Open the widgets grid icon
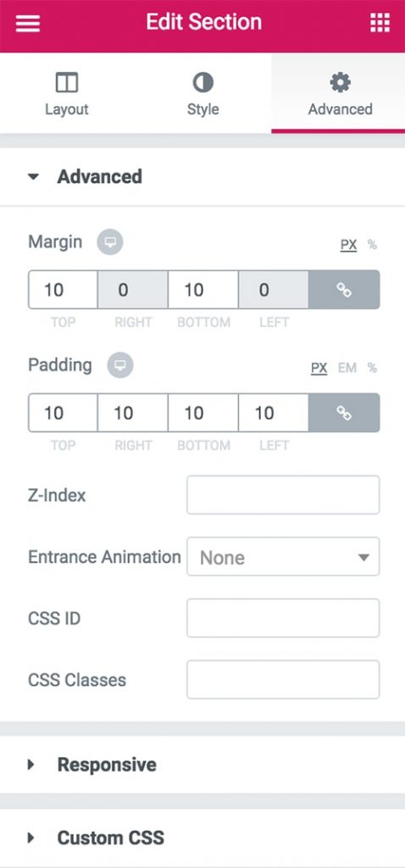The image size is (405, 868). point(380,23)
